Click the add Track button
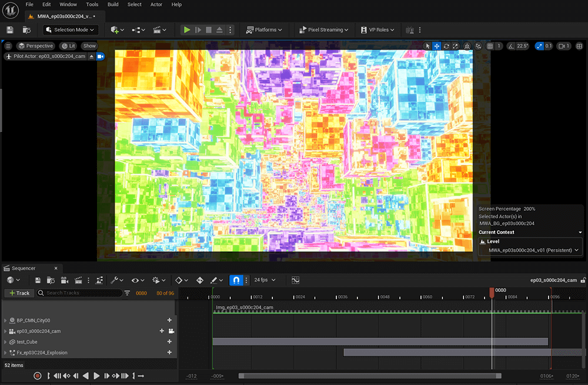The height and width of the screenshot is (385, 588). [19, 293]
